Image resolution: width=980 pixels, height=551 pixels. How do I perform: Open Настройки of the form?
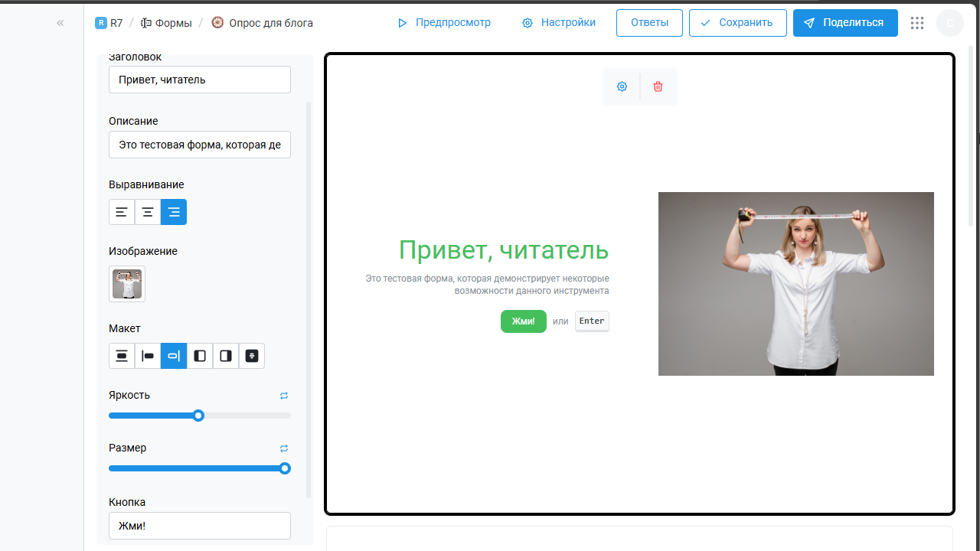tap(559, 23)
